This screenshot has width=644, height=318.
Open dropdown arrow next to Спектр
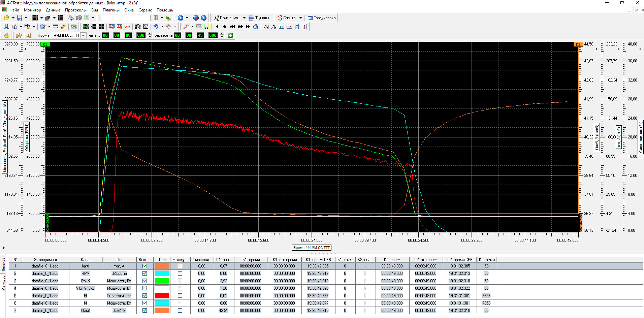point(300,18)
